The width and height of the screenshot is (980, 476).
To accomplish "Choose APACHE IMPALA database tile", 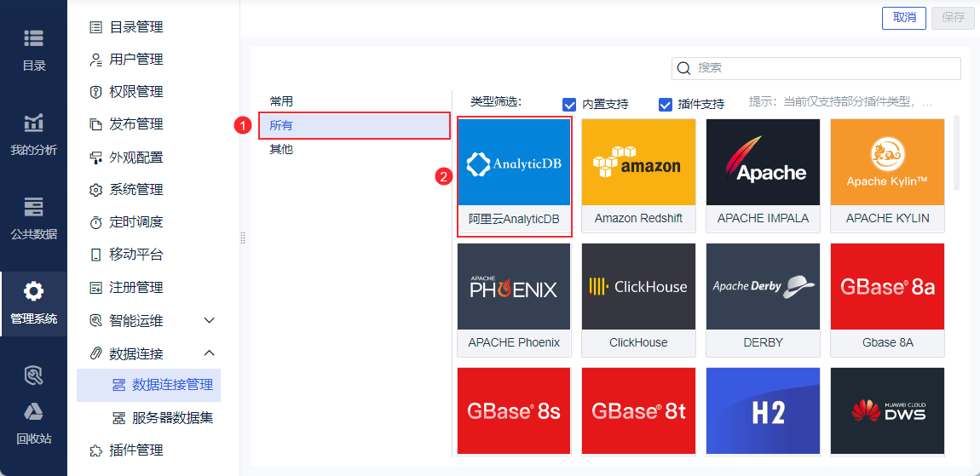I will [x=763, y=176].
